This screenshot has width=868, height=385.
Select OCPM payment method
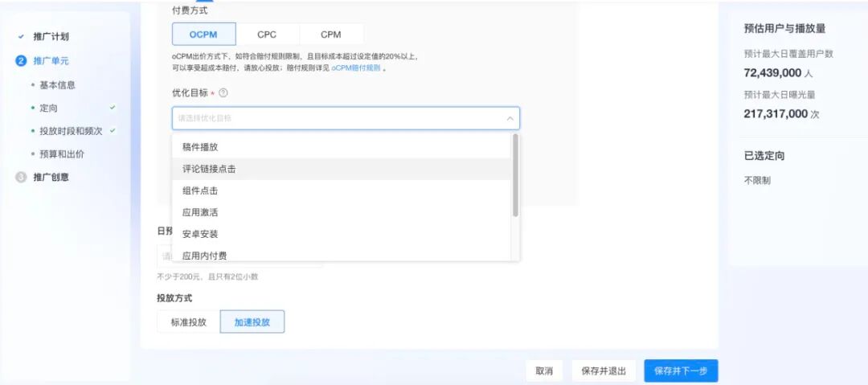point(203,35)
